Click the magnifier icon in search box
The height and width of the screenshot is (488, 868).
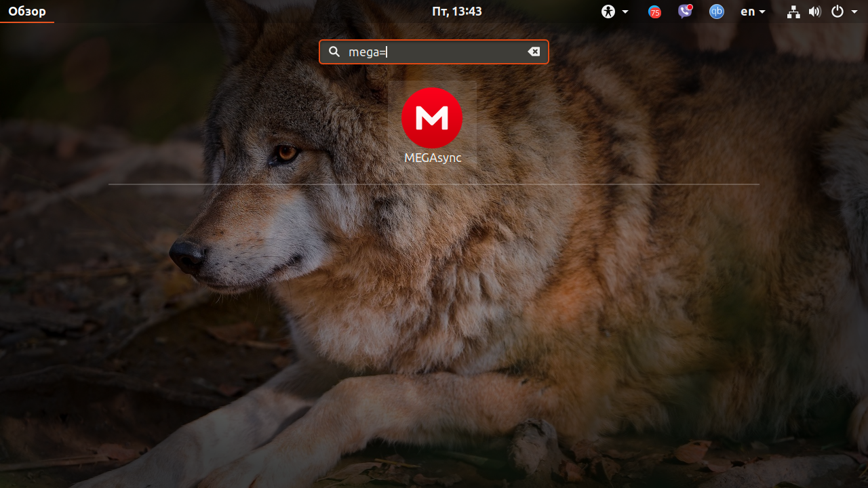pyautogui.click(x=334, y=52)
